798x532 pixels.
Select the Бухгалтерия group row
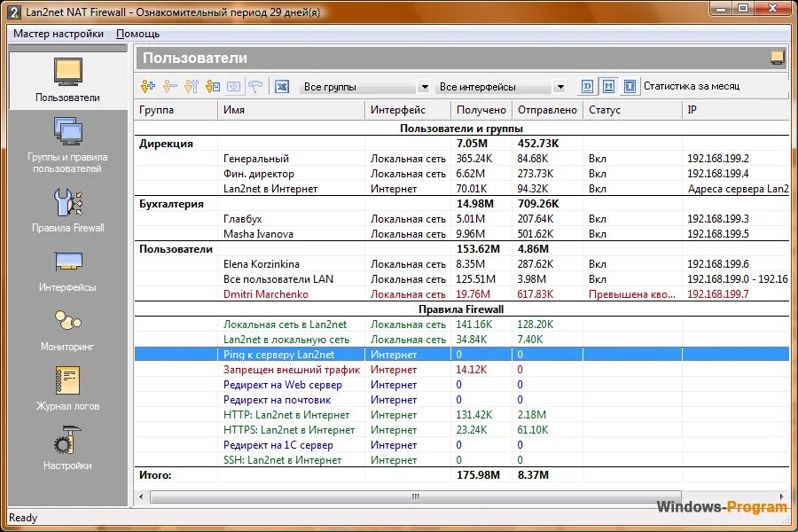click(462, 204)
